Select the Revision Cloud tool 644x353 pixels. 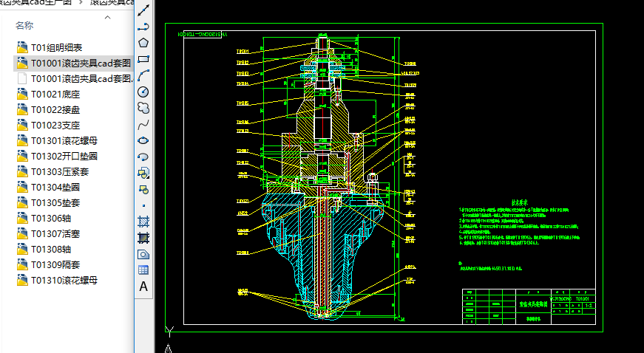coord(143,108)
